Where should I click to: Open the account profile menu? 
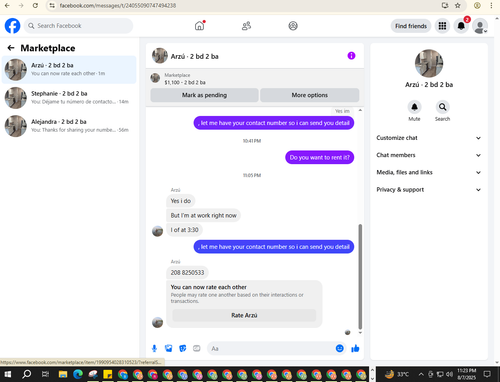pyautogui.click(x=480, y=26)
